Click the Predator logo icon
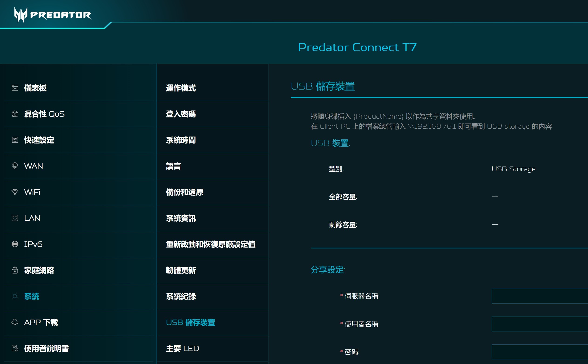Image resolution: width=588 pixels, height=364 pixels. coord(21,15)
